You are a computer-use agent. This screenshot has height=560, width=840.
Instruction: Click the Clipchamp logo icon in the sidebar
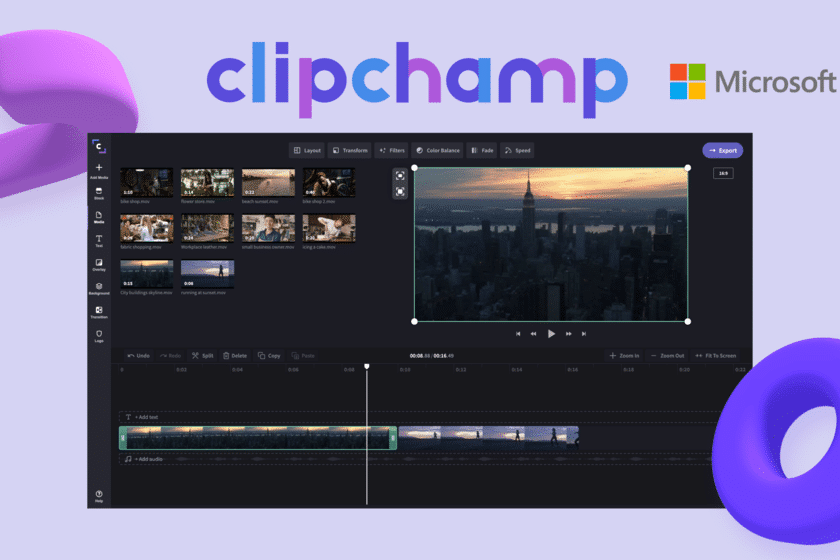click(99, 146)
